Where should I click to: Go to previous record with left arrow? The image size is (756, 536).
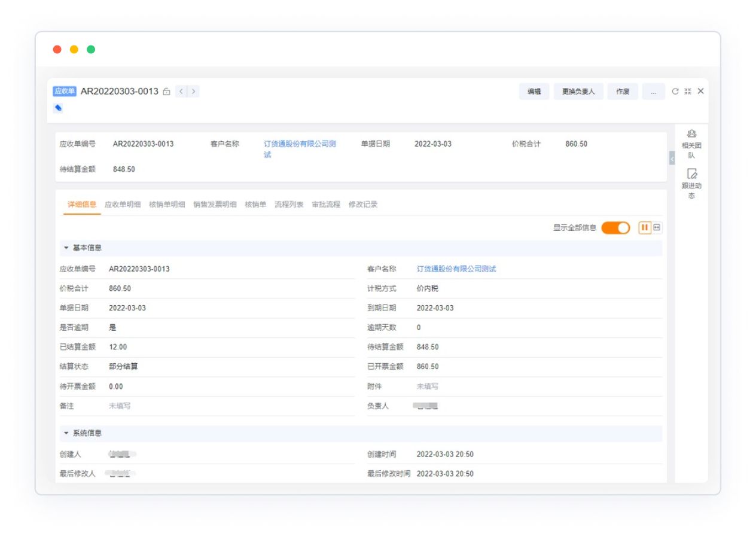pyautogui.click(x=181, y=92)
